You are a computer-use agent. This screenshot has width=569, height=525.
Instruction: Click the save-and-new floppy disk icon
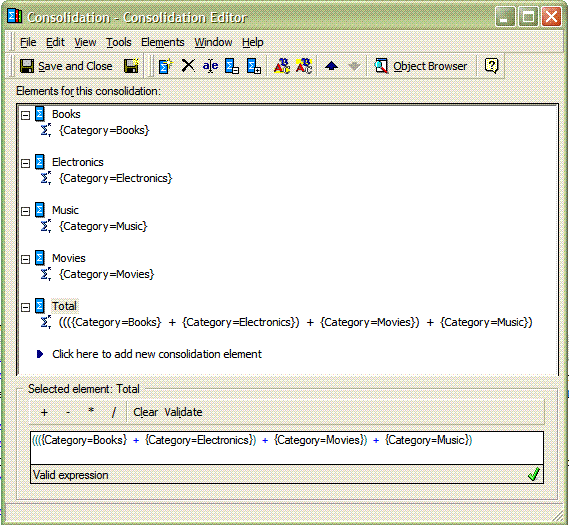(x=131, y=66)
